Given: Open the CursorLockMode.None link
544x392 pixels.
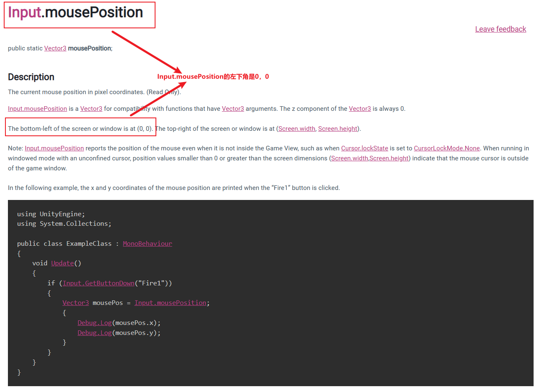Looking at the screenshot, I should coord(446,148).
